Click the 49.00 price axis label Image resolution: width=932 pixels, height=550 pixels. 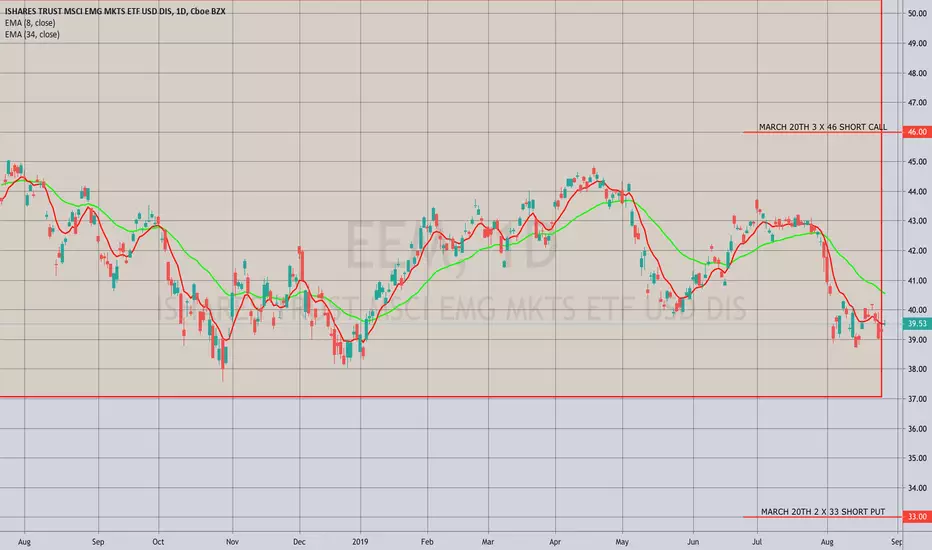click(x=917, y=43)
